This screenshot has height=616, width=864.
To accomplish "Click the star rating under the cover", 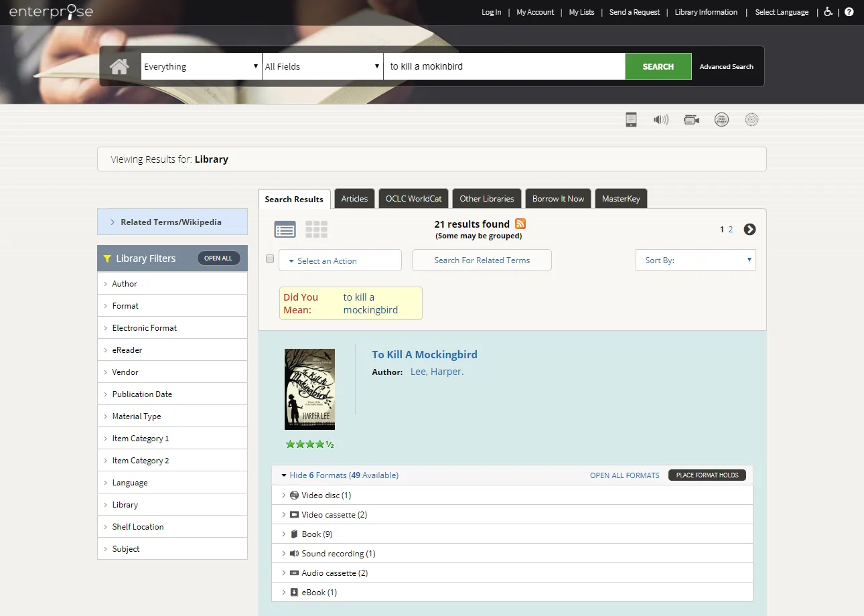I will click(309, 444).
